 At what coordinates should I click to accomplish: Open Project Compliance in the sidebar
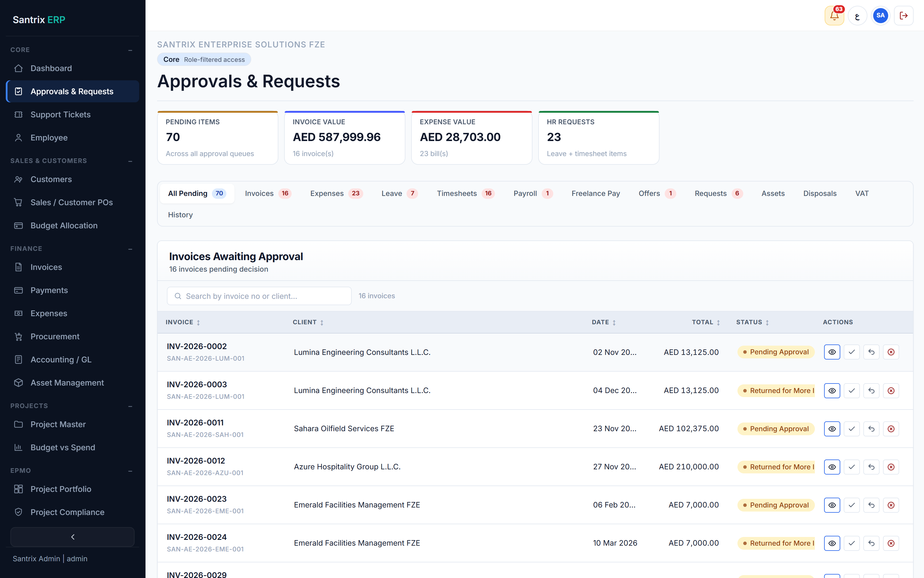pyautogui.click(x=72, y=512)
